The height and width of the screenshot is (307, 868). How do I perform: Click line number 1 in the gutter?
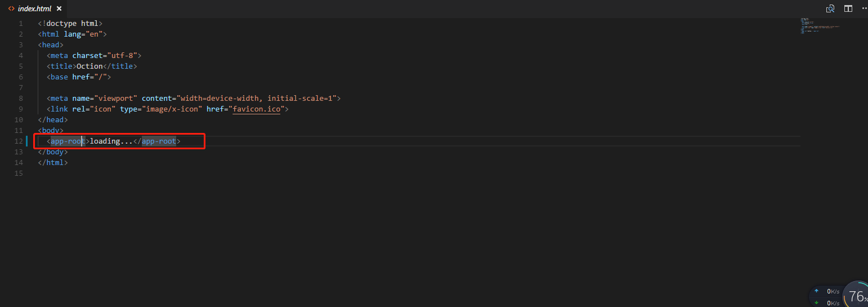(21, 24)
